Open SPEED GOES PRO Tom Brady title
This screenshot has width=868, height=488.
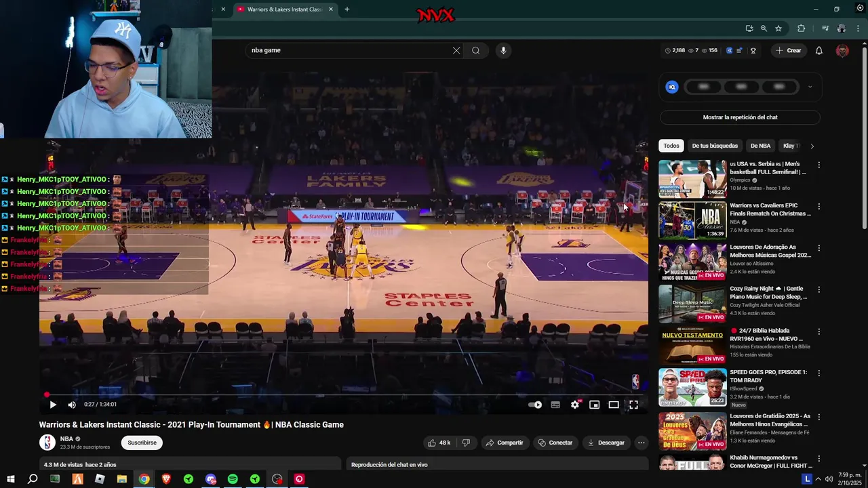[x=768, y=376]
